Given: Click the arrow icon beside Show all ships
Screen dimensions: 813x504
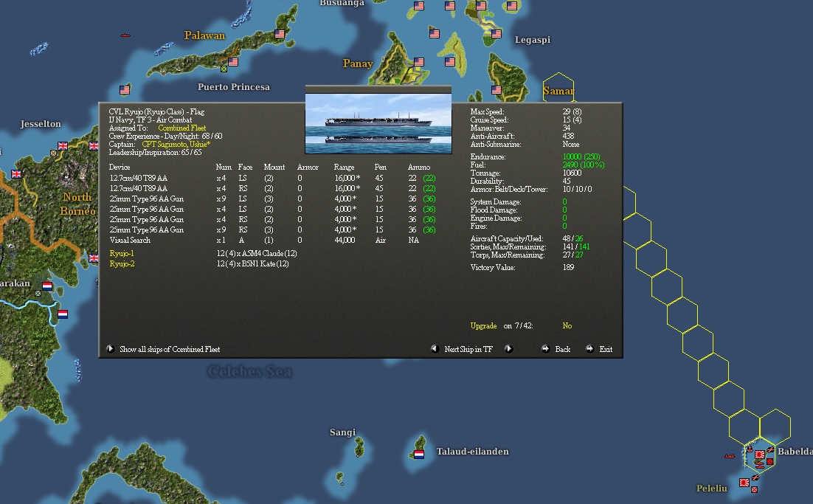Looking at the screenshot, I should (x=111, y=349).
